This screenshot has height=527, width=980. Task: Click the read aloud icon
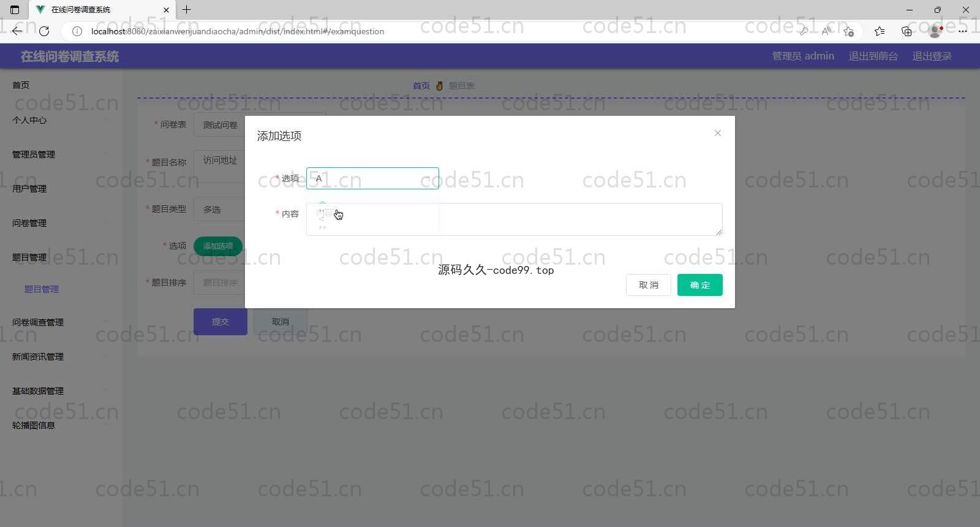826,31
